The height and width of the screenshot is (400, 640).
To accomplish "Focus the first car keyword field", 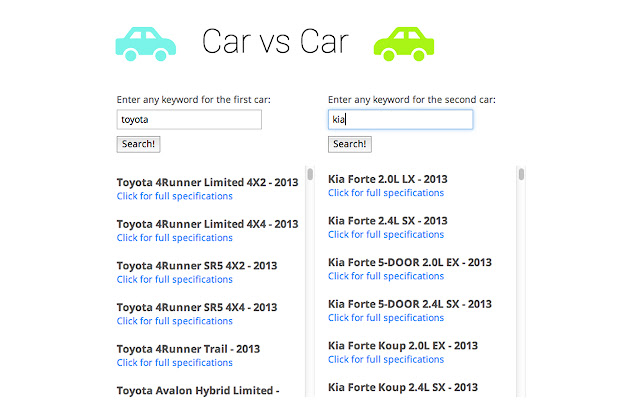I will click(x=189, y=120).
